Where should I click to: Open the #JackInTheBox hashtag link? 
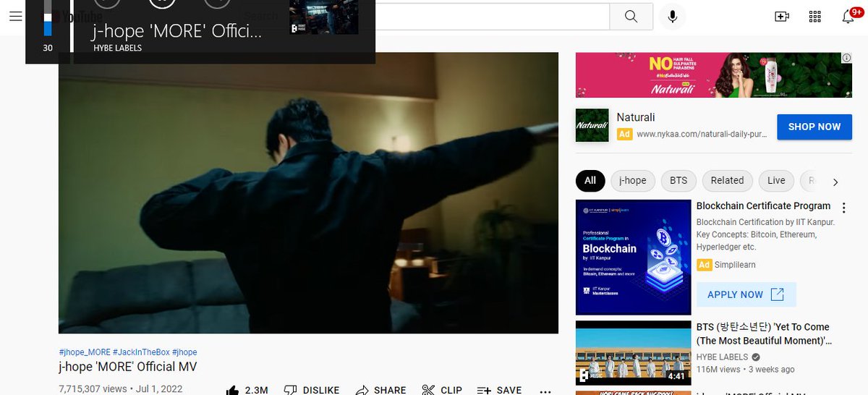pyautogui.click(x=141, y=352)
